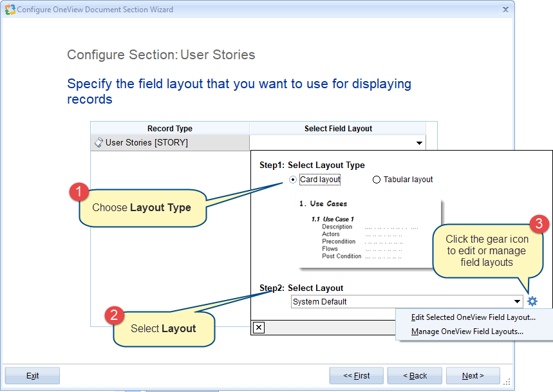Expand the System Default layout dropdown
Screen dimensions: 553x392
click(517, 301)
